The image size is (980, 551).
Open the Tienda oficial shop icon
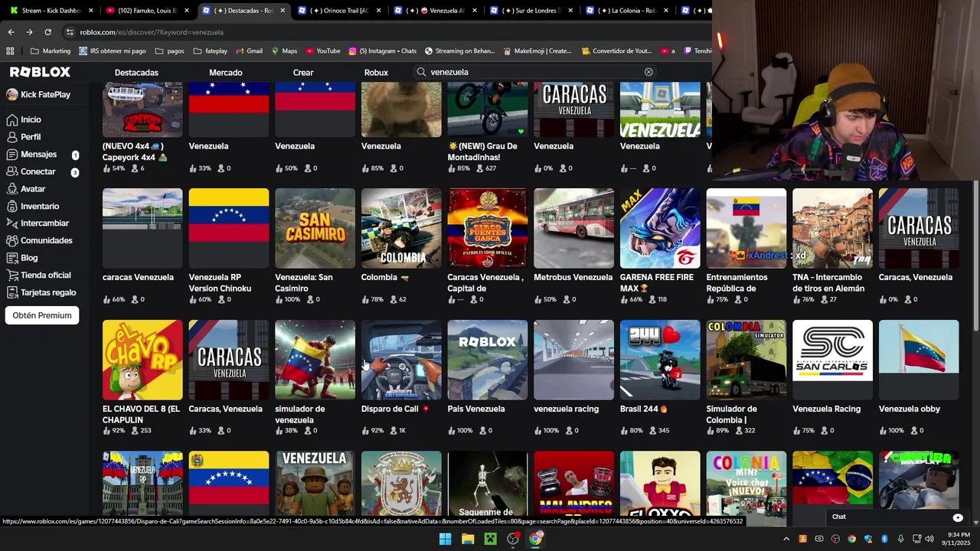tap(12, 275)
